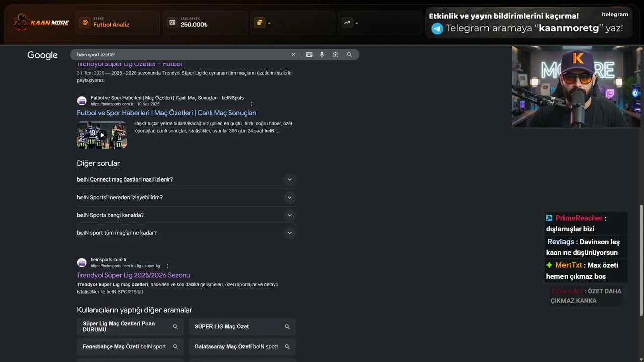The image size is (644, 362).
Task: Search by image with the lens icon
Action: click(x=335, y=55)
